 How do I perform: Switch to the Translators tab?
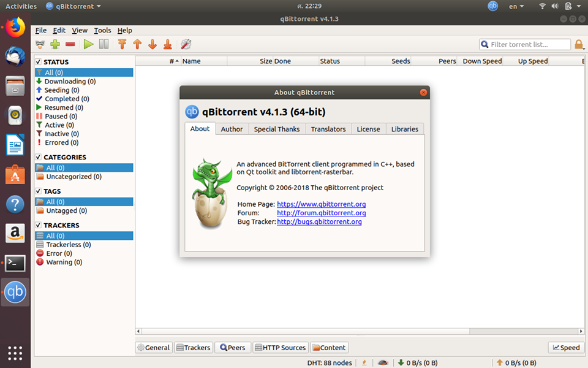point(328,129)
